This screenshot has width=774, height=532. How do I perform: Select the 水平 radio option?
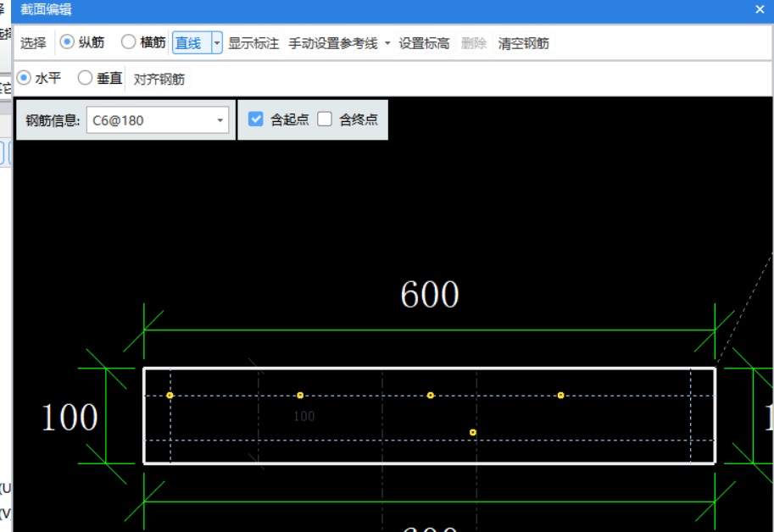tap(24, 78)
